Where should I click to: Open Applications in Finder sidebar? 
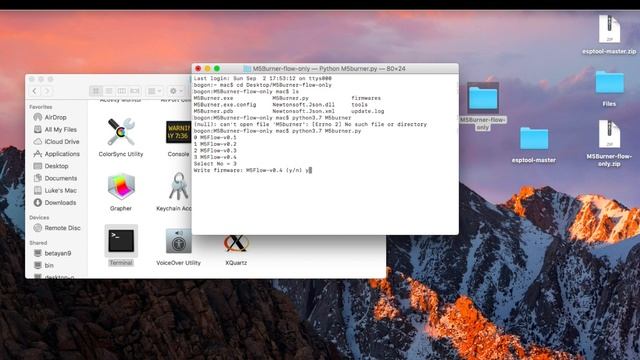[56, 154]
